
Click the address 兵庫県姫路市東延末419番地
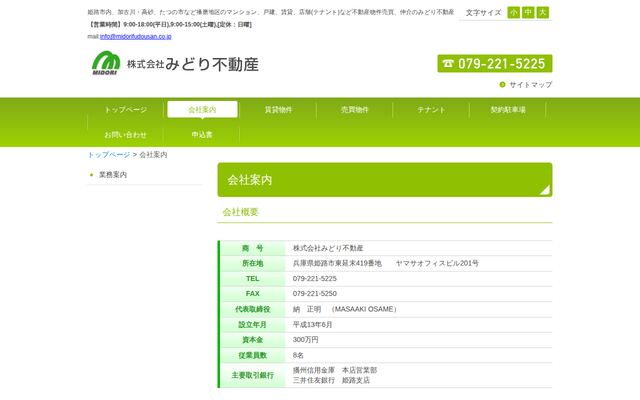click(x=337, y=263)
